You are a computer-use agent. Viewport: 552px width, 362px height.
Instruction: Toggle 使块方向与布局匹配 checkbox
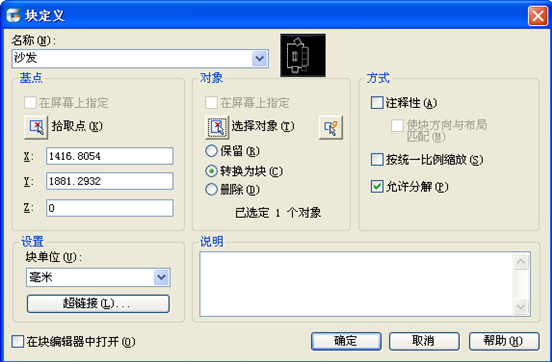coord(397,125)
